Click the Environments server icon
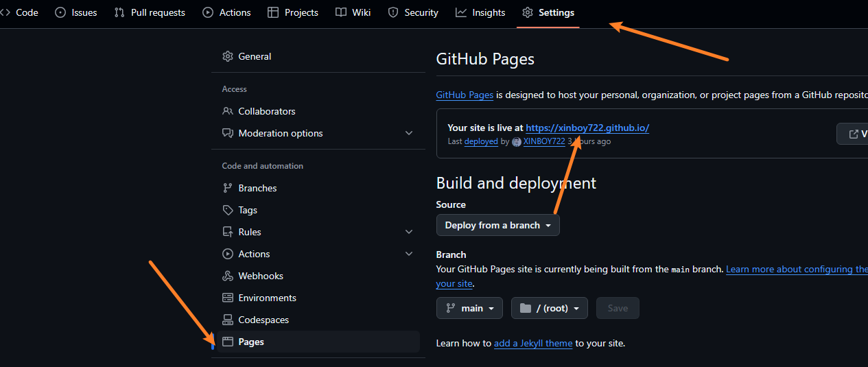This screenshot has width=868, height=367. click(228, 298)
